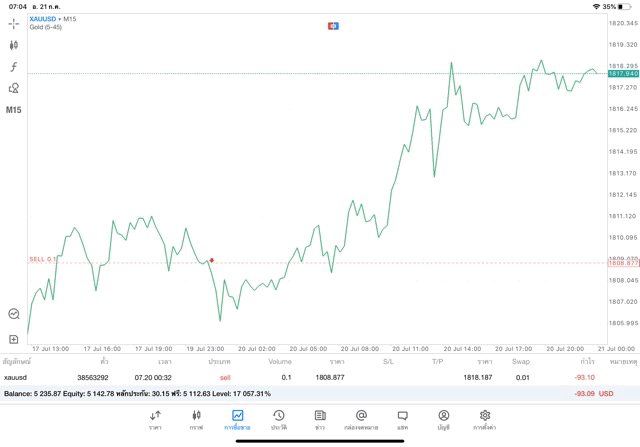Activate the crosshair cursor tool

coord(14,22)
